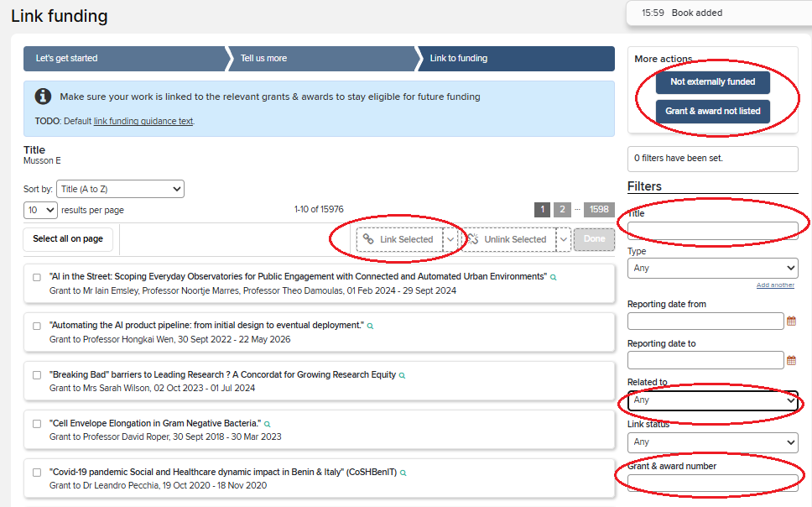Open the Covid-19 pandemic CoSHBenIT grant title
812x507 pixels.
[223, 473]
